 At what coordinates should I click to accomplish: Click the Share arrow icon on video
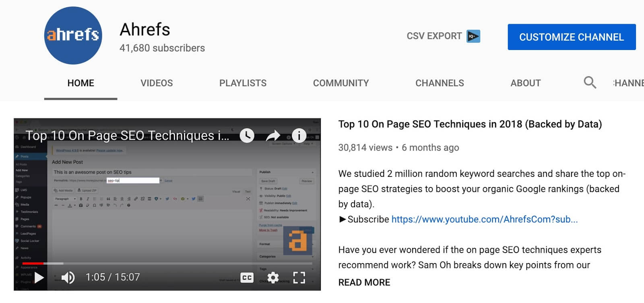[x=273, y=136]
